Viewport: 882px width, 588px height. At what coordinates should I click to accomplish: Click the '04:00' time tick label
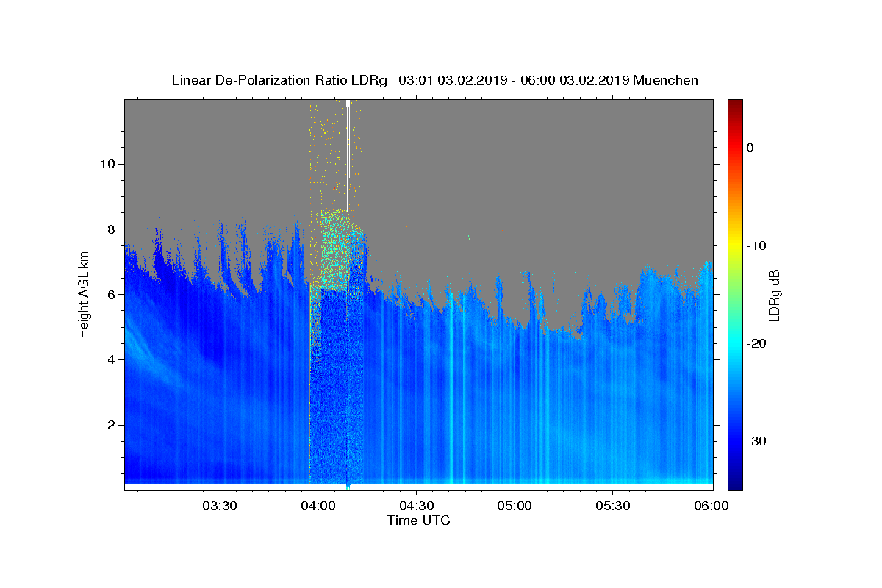[x=318, y=506]
